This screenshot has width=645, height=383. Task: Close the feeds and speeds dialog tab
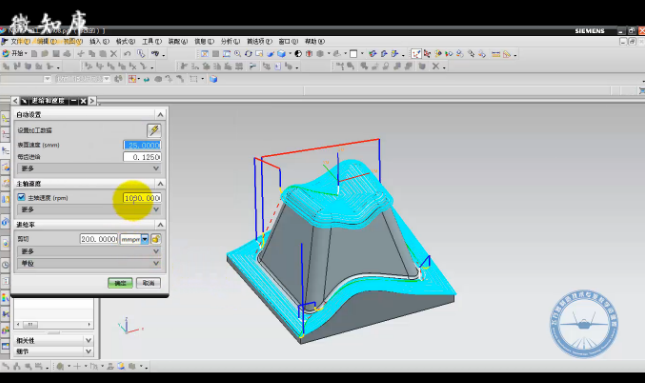[x=83, y=101]
